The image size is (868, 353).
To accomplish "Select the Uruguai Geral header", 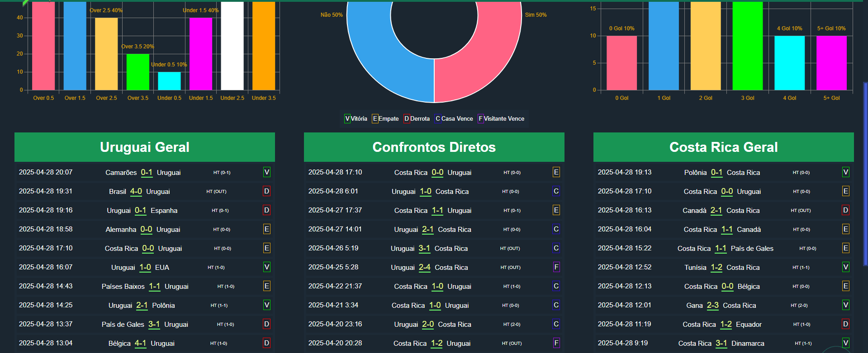I will [x=145, y=147].
